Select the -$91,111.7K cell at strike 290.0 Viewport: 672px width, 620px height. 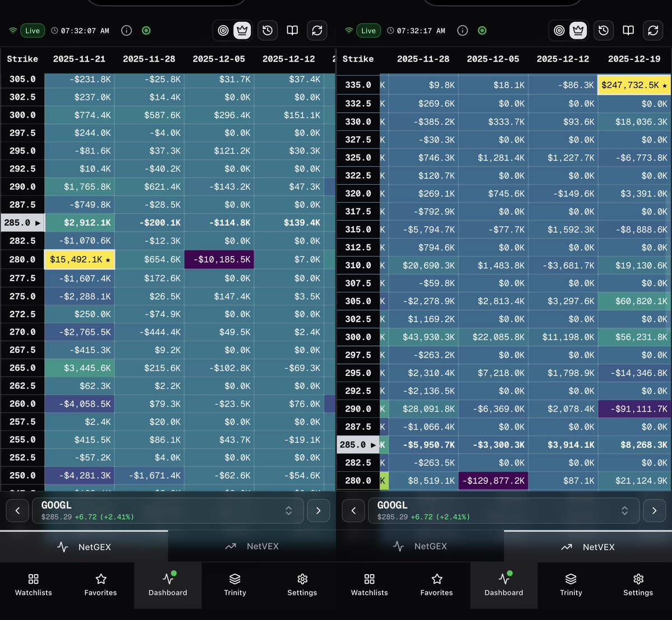click(634, 409)
